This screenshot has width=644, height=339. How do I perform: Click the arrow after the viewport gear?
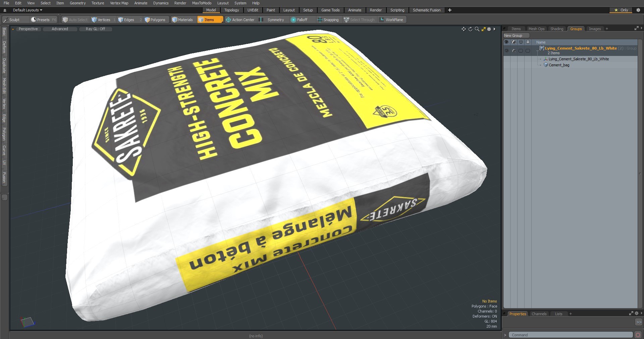[x=494, y=29]
